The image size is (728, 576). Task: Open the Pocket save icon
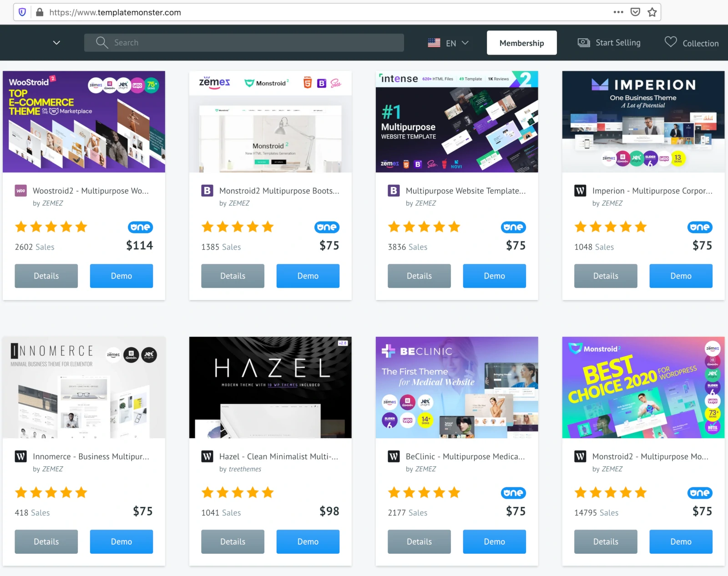pos(635,12)
